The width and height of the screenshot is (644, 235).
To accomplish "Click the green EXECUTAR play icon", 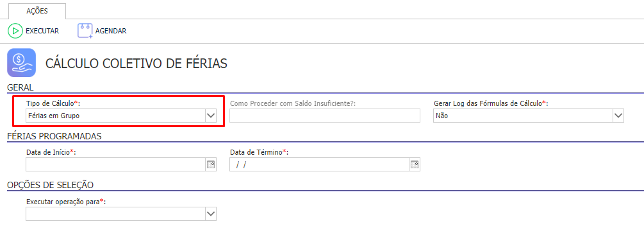I will pyautogui.click(x=15, y=31).
